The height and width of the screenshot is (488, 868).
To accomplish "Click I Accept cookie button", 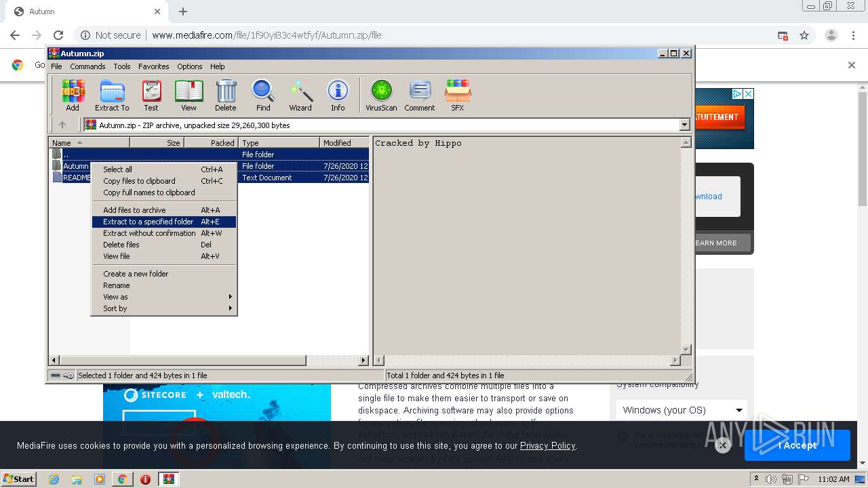I will (x=797, y=445).
